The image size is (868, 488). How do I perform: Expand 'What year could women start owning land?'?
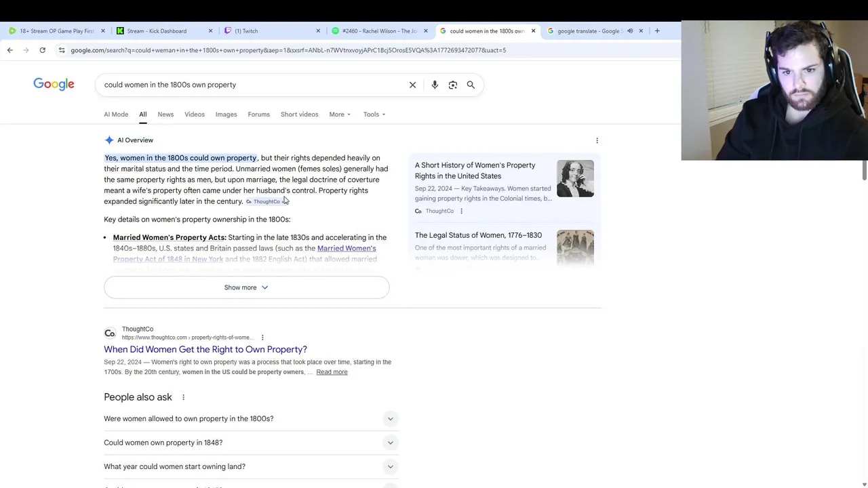click(251, 466)
